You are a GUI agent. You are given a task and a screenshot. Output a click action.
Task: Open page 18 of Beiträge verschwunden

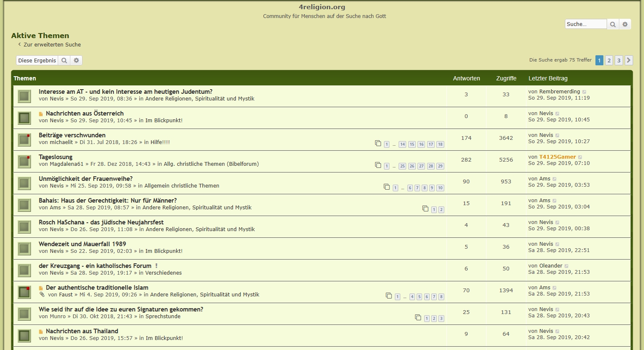[440, 144]
